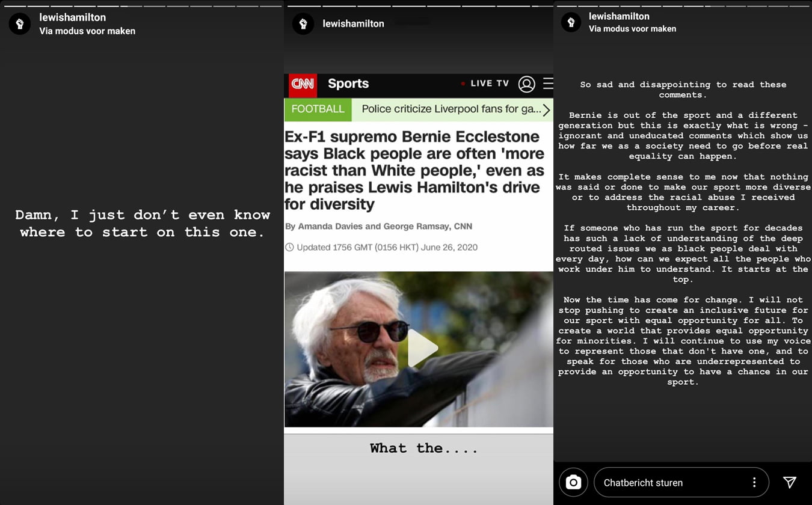The width and height of the screenshot is (812, 505).
Task: Open CNN Live TV link
Action: pyautogui.click(x=485, y=84)
